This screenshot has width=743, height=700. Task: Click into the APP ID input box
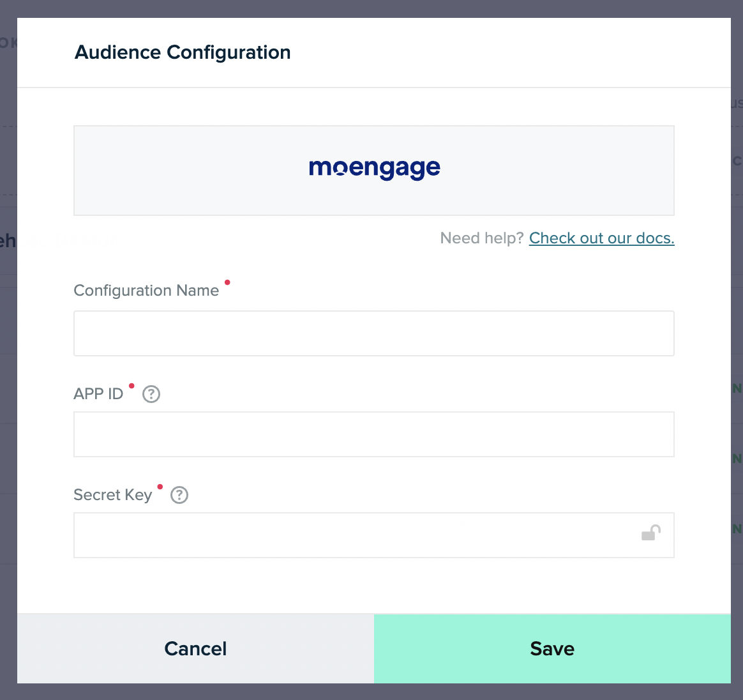[374, 434]
